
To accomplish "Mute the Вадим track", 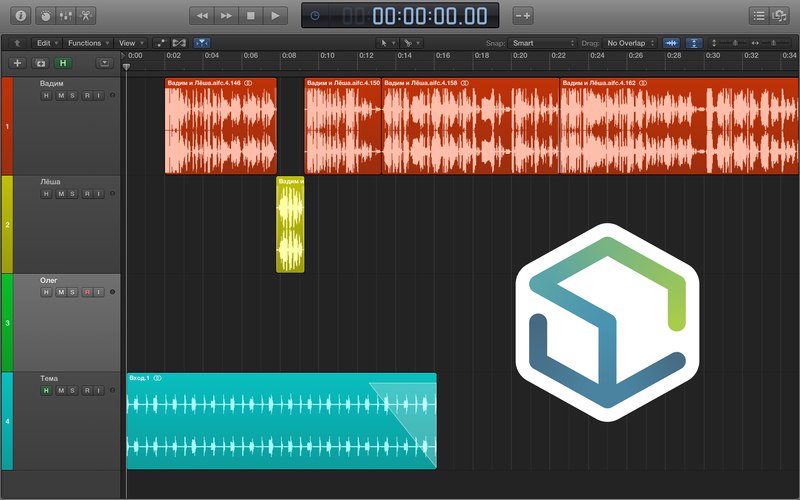I will 61,95.
